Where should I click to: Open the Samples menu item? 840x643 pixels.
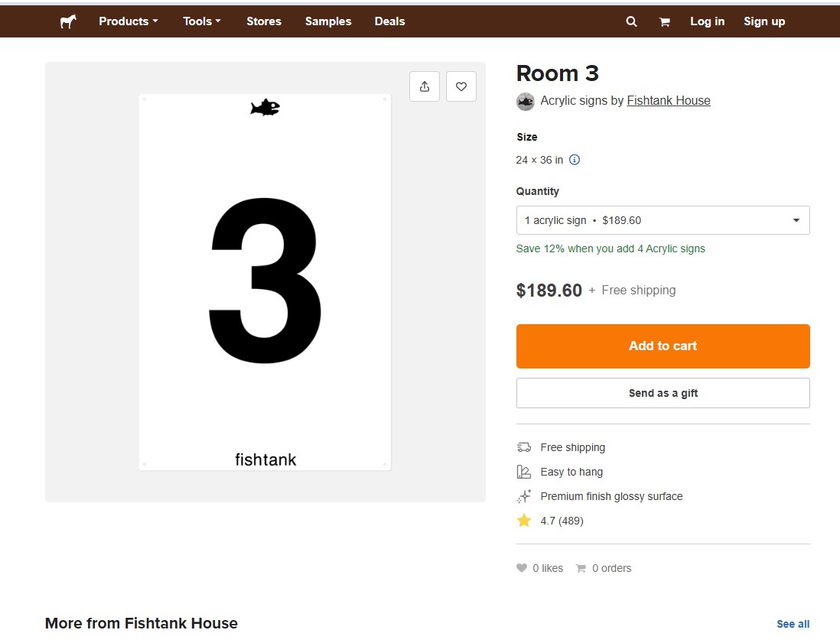point(328,21)
